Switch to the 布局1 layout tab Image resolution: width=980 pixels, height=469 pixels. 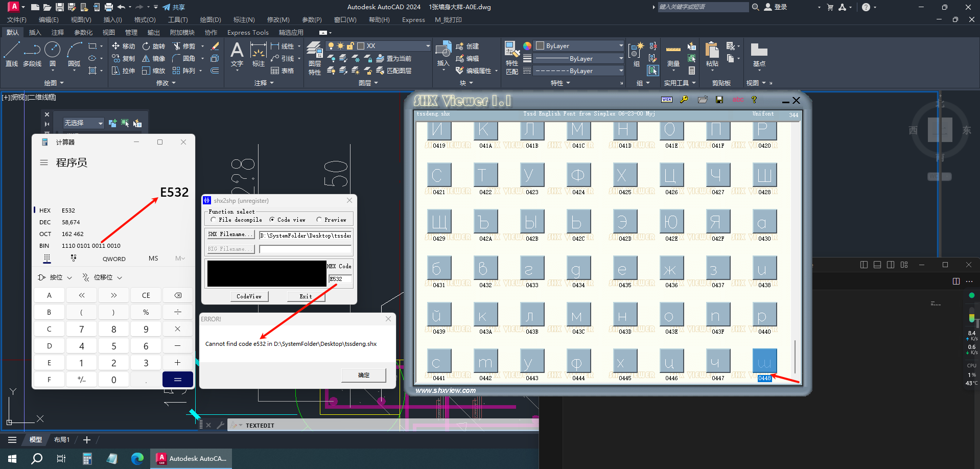62,439
